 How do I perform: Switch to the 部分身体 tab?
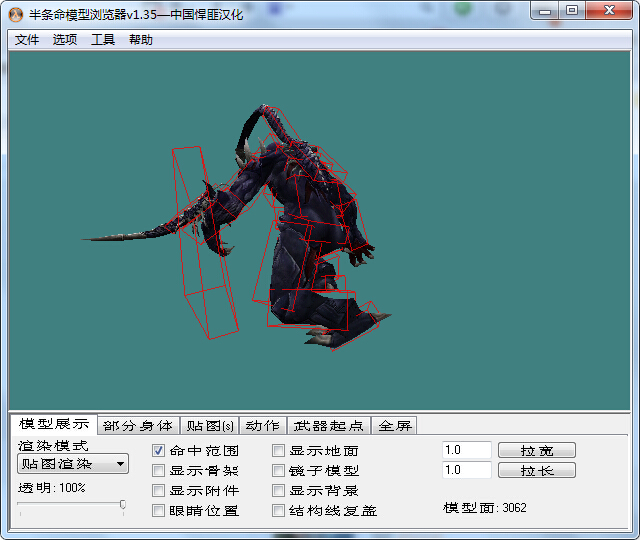point(138,425)
